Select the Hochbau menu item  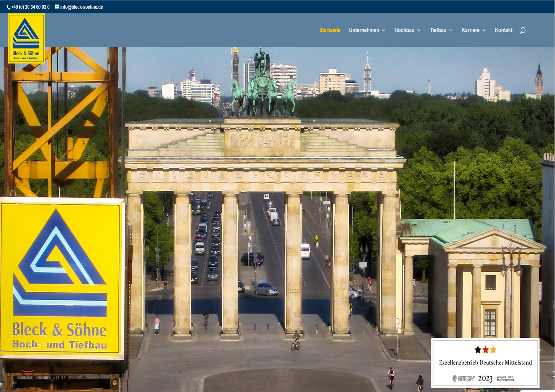pos(404,30)
